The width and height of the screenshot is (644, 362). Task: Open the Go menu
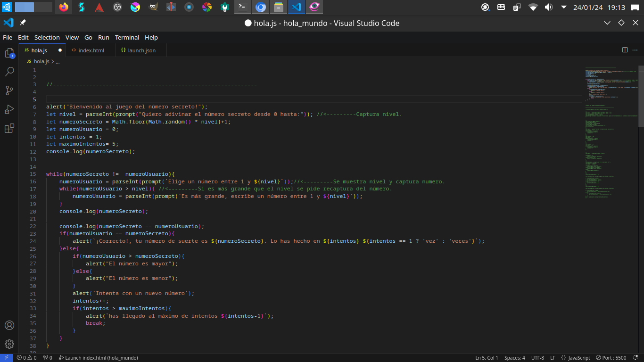click(88, 37)
